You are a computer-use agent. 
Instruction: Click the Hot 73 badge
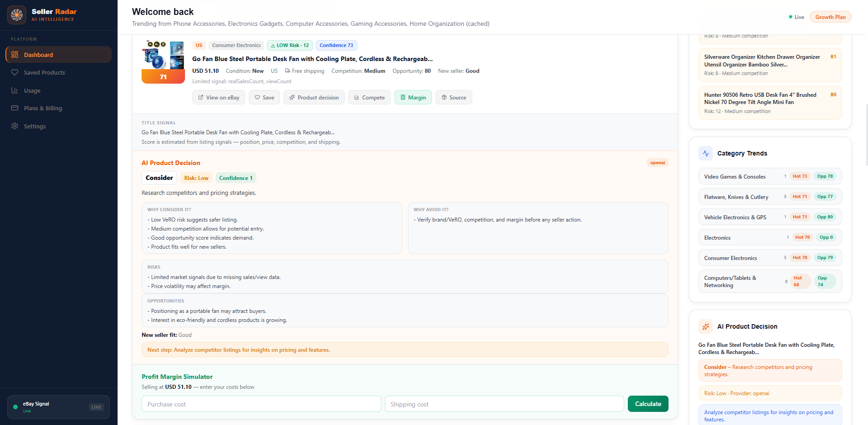click(800, 176)
